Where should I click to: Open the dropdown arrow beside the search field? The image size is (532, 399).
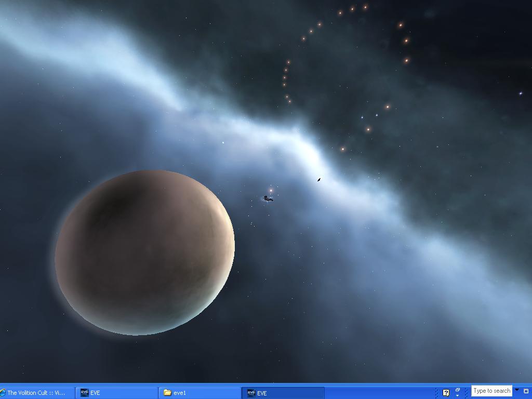[517, 390]
